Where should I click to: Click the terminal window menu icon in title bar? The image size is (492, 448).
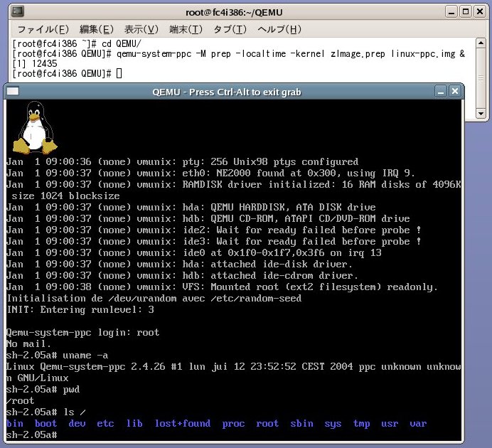tap(18, 12)
